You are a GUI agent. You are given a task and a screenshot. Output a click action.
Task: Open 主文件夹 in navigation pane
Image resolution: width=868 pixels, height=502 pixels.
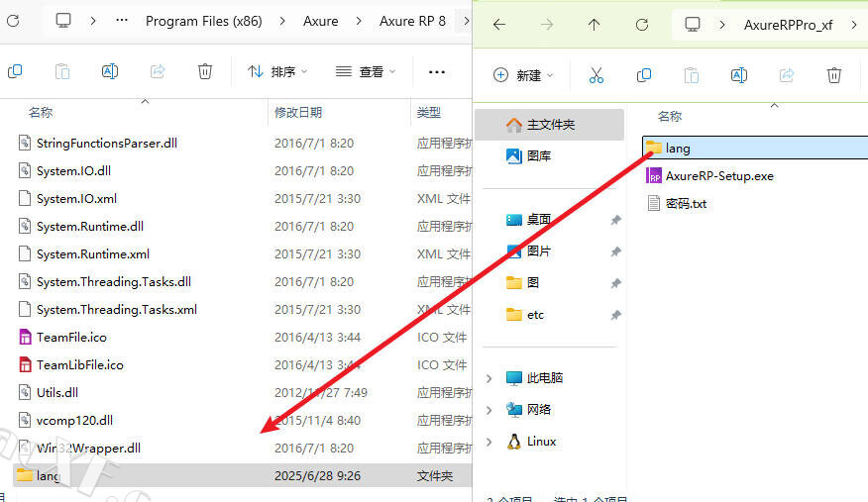(549, 125)
